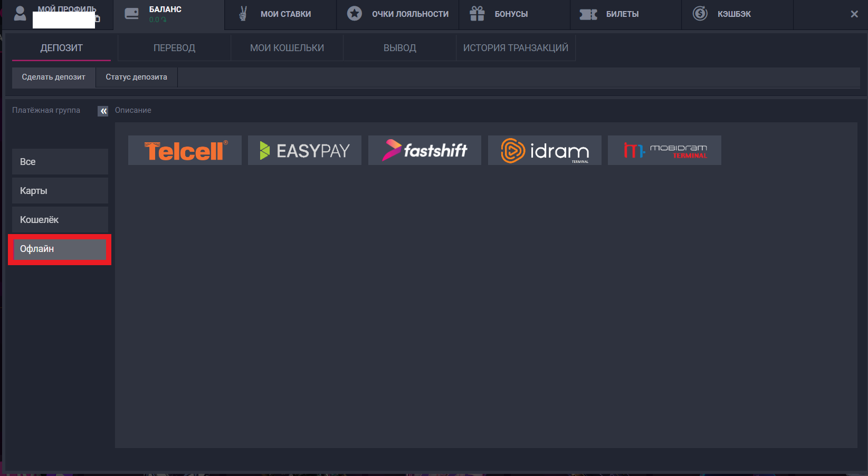Viewport: 868px width, 476px height.
Task: Click the loyalty points star icon
Action: pyautogui.click(x=355, y=13)
